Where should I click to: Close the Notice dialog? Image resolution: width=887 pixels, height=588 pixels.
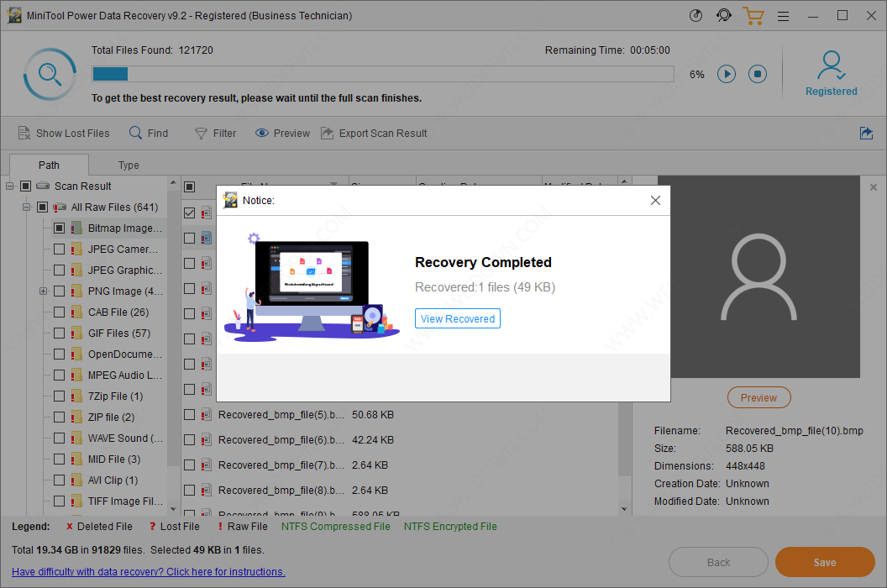pos(655,200)
